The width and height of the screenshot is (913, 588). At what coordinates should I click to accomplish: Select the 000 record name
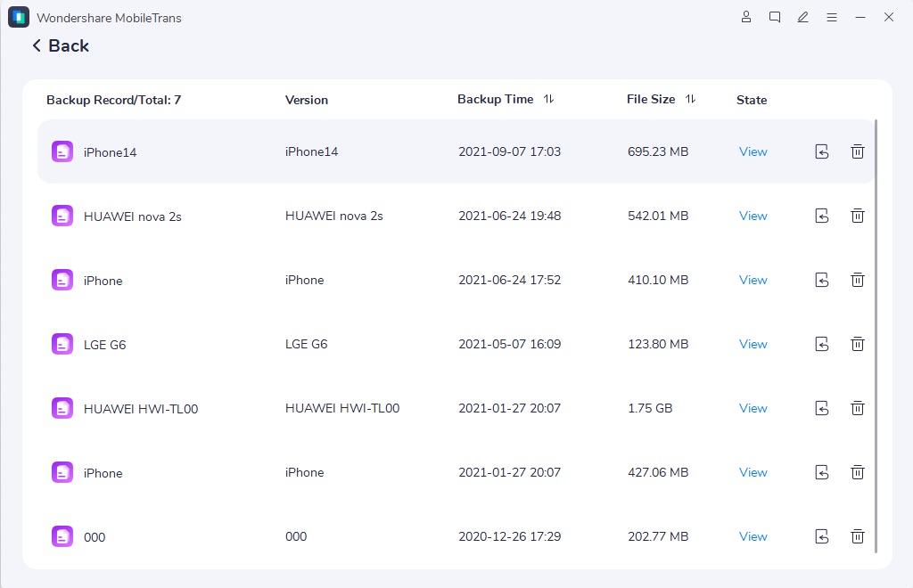95,537
